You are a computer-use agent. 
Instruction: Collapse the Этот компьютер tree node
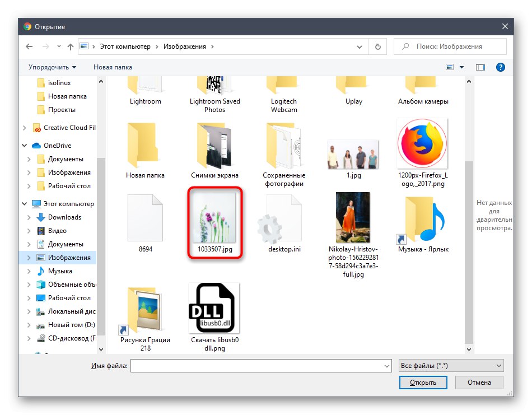pos(24,203)
